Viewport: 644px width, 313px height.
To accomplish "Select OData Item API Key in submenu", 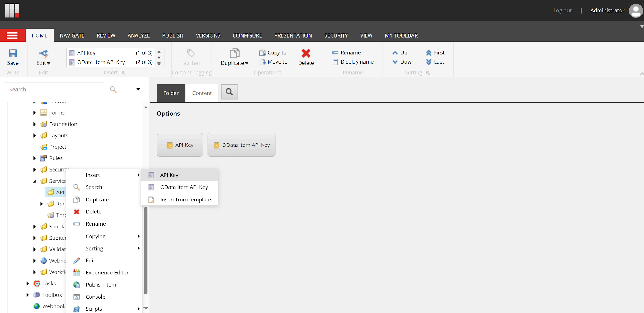I will (180, 187).
